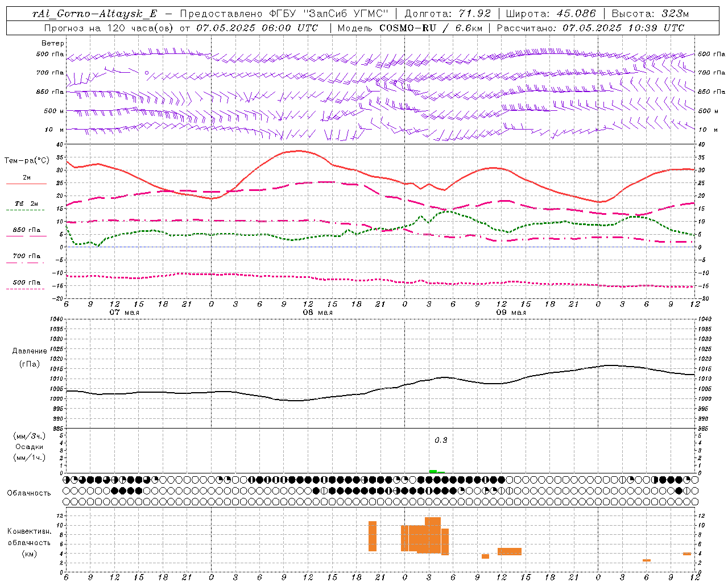This screenshot has width=728, height=582.
Task: Click the (мм/1ч.) precipitation unit label
Action: click(30, 458)
